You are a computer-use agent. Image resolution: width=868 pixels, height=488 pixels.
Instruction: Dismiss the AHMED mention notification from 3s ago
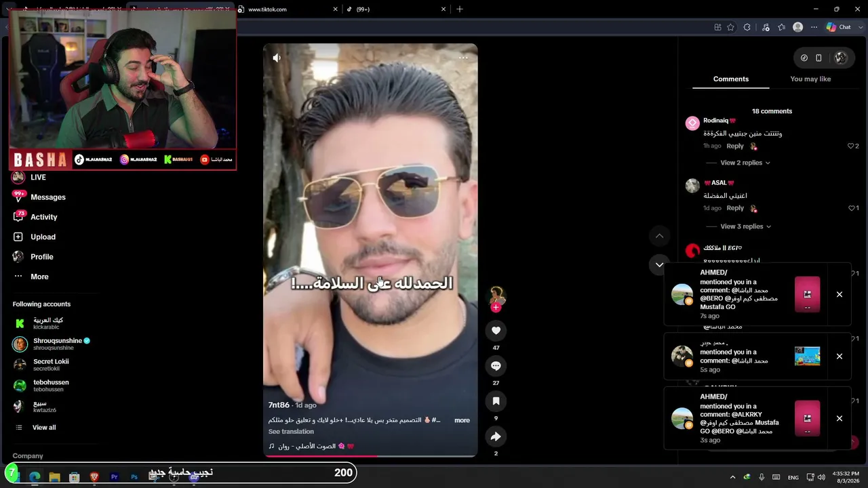point(840,419)
